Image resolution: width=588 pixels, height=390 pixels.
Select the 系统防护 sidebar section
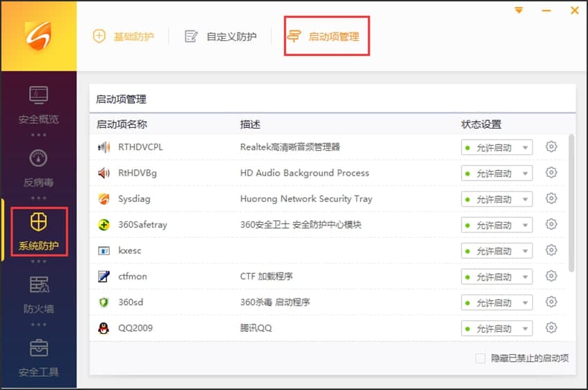pyautogui.click(x=39, y=231)
